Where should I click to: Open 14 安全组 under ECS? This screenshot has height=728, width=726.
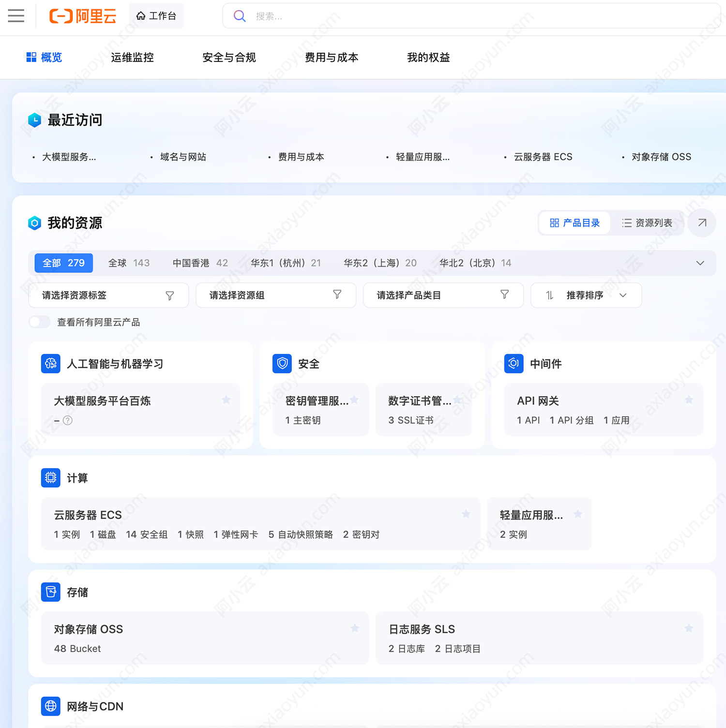tap(147, 535)
